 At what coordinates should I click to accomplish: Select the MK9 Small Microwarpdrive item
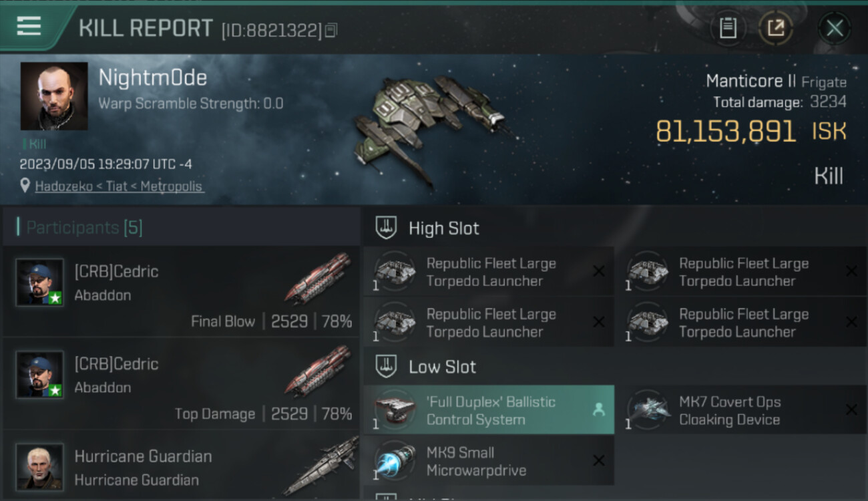click(489, 461)
